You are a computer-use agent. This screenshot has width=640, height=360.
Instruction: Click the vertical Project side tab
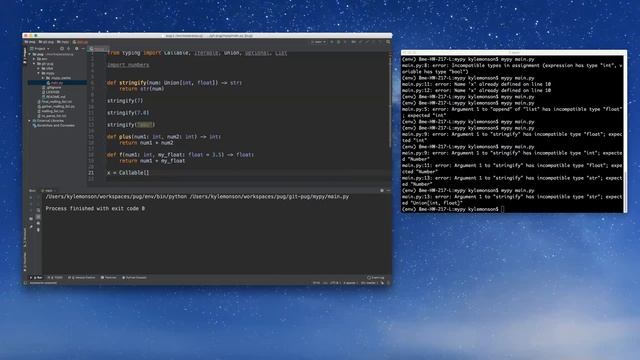[x=25, y=56]
